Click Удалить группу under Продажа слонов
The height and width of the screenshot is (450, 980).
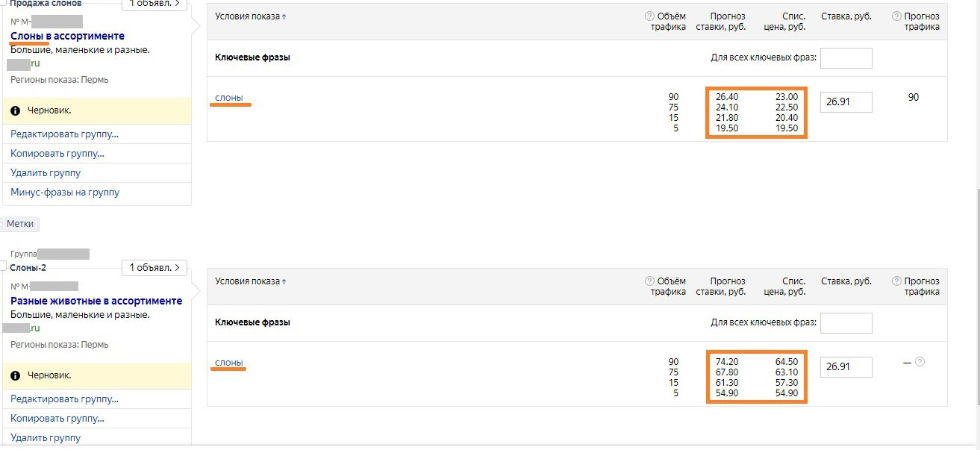46,173
